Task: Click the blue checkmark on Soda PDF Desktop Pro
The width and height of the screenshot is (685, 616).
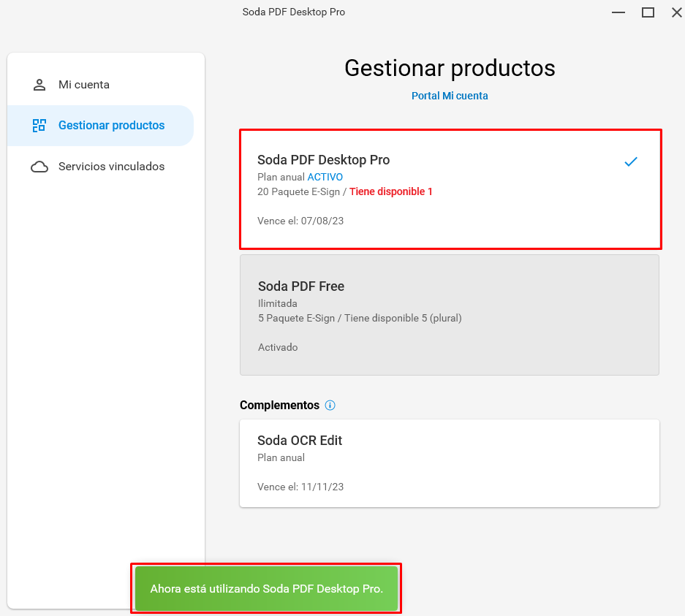Action: coord(631,161)
